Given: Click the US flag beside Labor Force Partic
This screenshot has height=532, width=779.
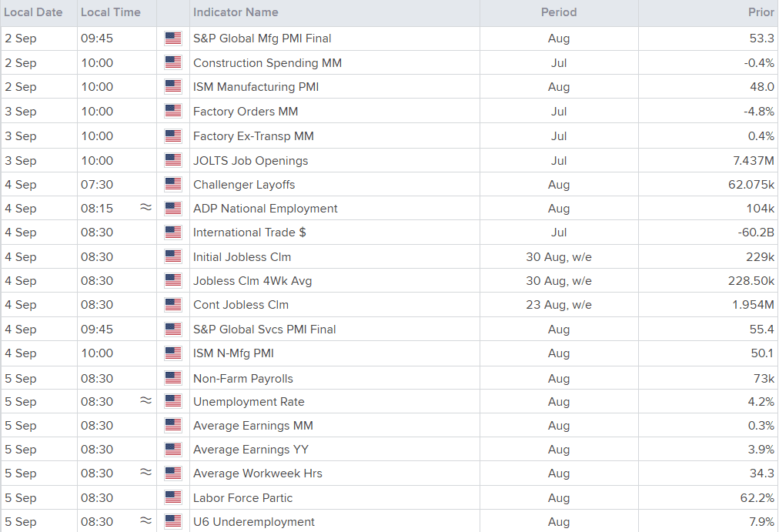Looking at the screenshot, I should (x=173, y=497).
